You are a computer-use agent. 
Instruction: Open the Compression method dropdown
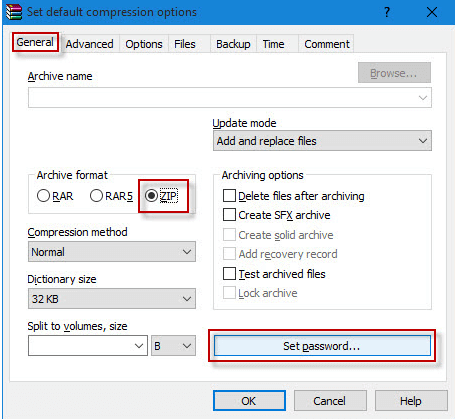click(112, 252)
